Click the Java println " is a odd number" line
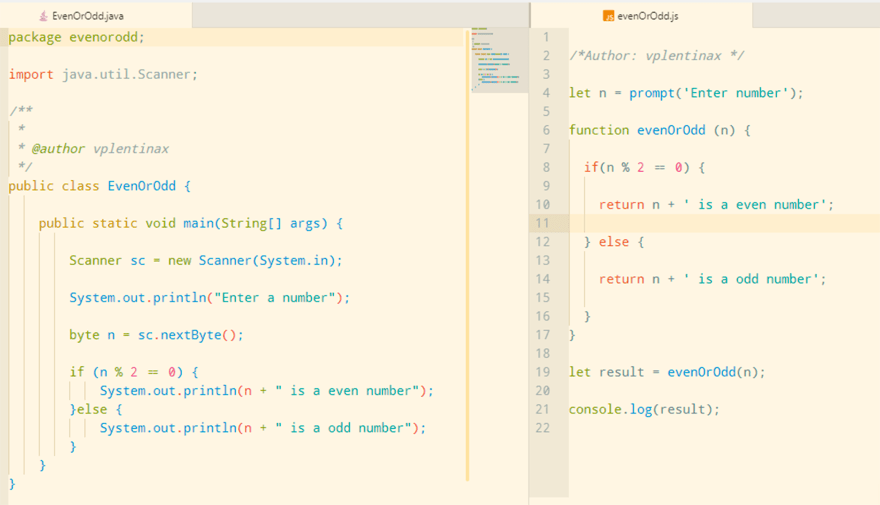This screenshot has height=505, width=880. click(x=263, y=428)
